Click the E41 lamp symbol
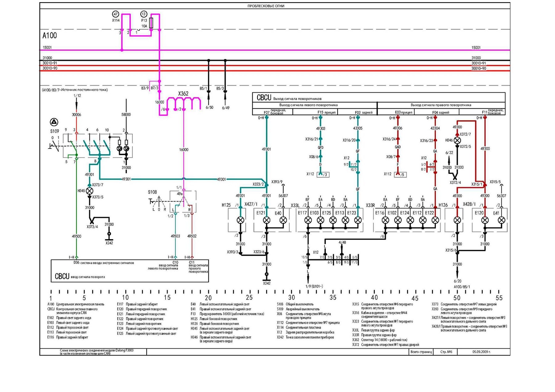Viewport: 555px width, 392px height. coord(502,220)
